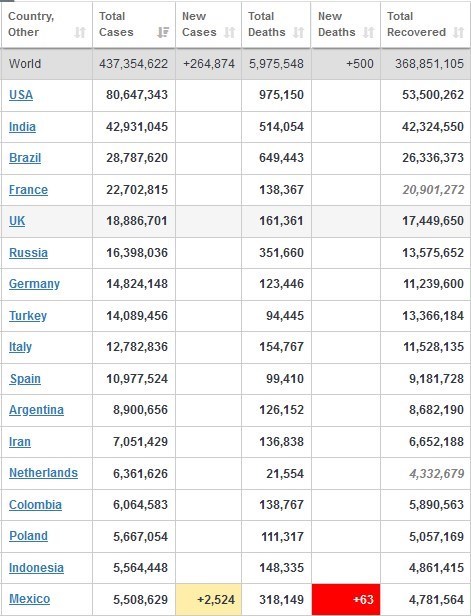The image size is (471, 616).
Task: Click Total Cases sort descending icon
Action: tap(163, 32)
